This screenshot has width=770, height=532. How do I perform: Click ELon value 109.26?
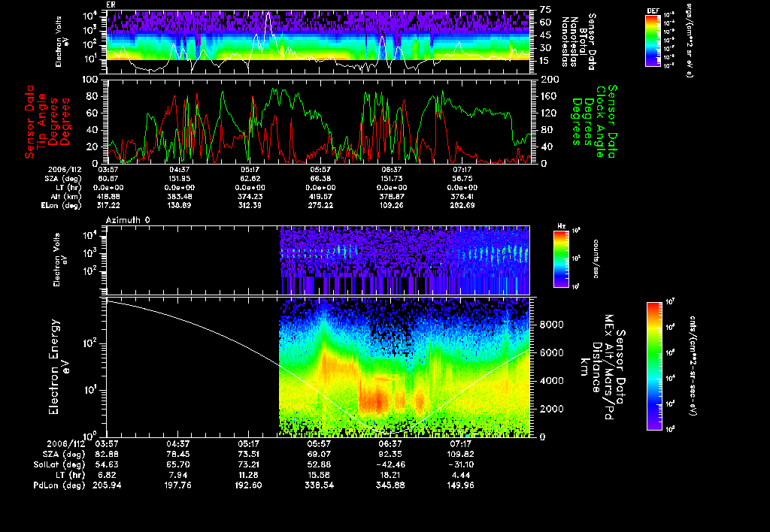pos(391,206)
